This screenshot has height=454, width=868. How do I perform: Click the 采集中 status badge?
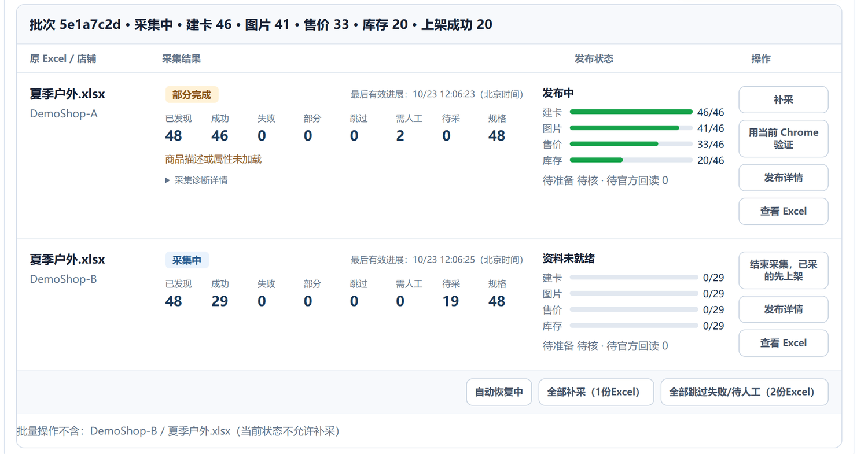(187, 260)
